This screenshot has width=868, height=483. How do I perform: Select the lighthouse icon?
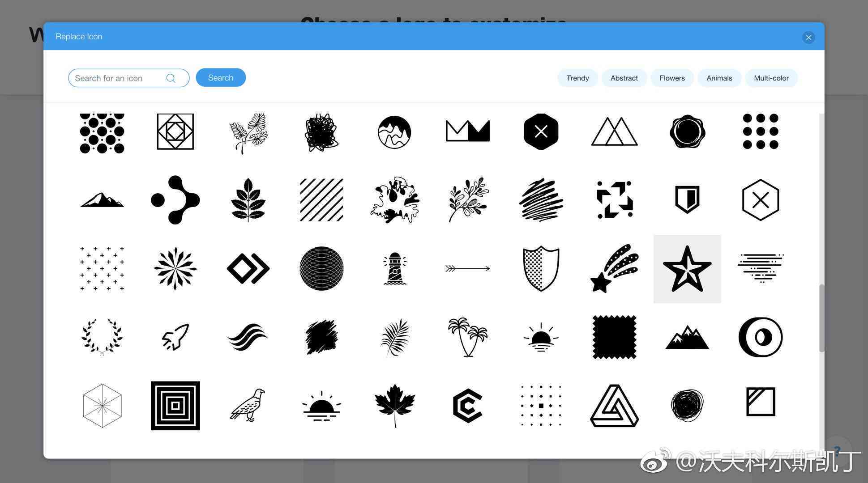[x=393, y=269]
